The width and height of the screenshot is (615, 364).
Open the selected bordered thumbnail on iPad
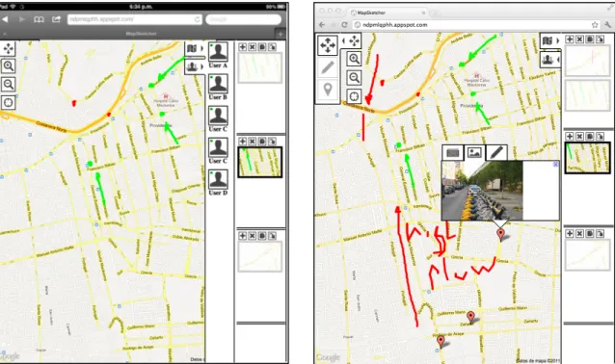(259, 162)
